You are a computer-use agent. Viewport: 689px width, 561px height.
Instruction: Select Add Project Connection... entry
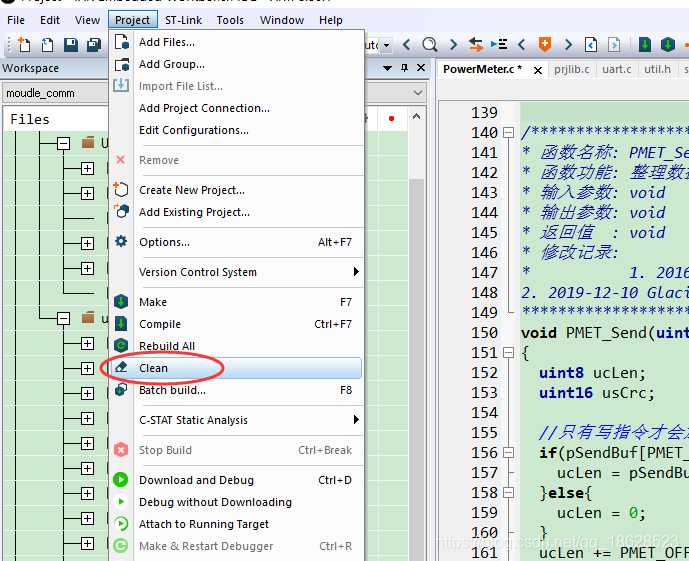(x=236, y=108)
